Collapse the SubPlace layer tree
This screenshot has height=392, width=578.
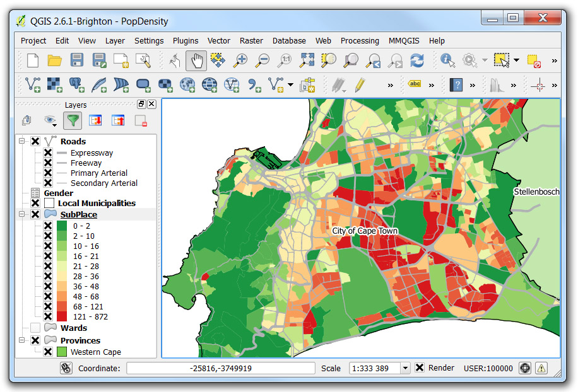click(x=21, y=214)
